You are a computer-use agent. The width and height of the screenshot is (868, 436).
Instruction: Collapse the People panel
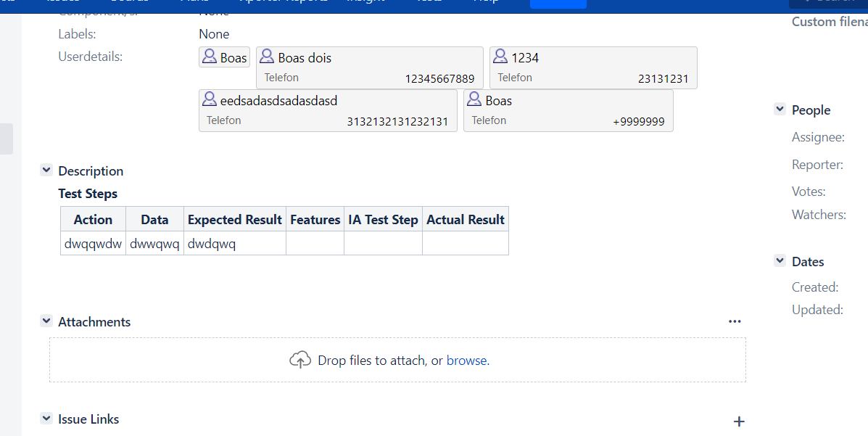point(780,109)
